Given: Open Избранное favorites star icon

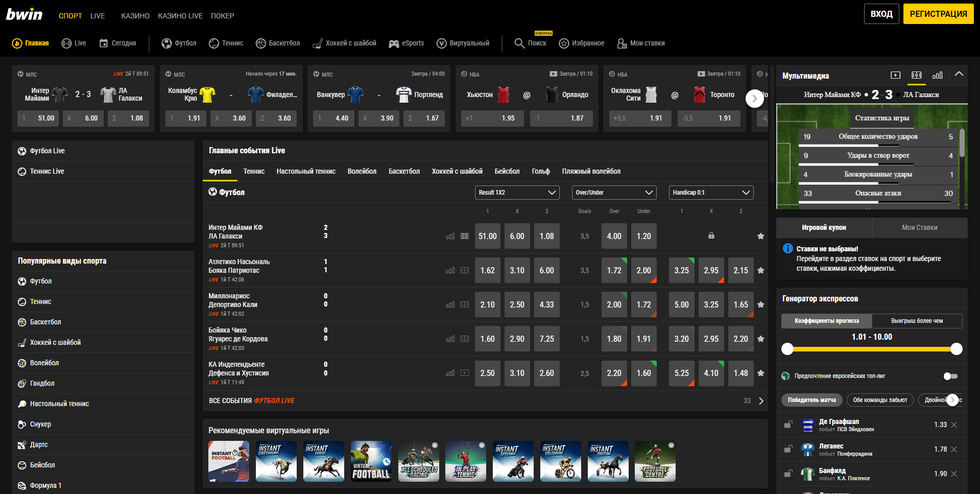Looking at the screenshot, I should tap(564, 43).
